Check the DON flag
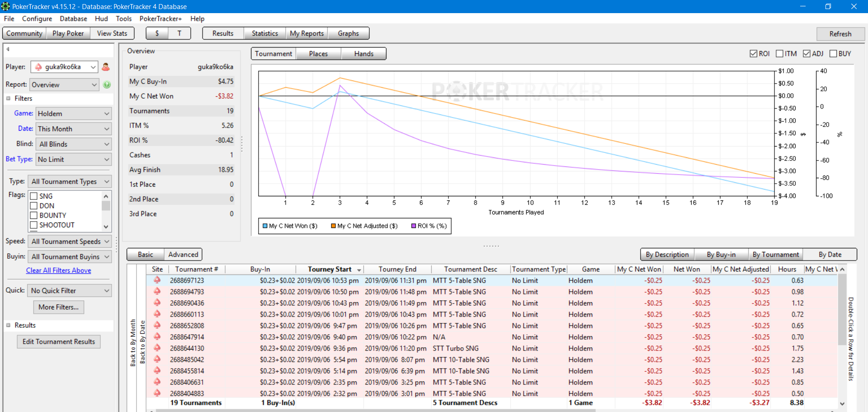The image size is (868, 412). click(x=33, y=206)
